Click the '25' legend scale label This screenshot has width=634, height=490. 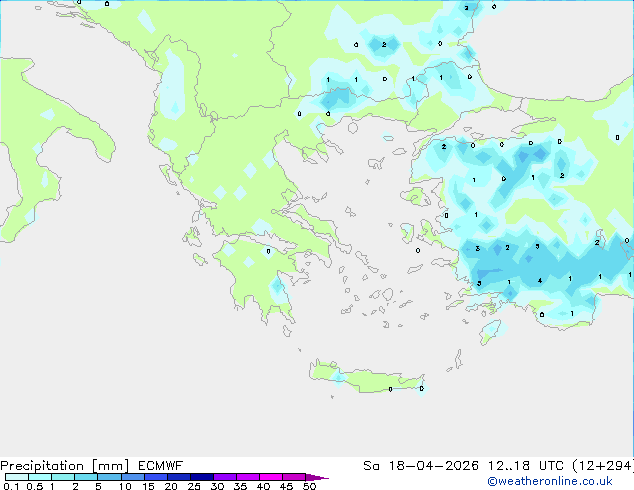pos(194,486)
